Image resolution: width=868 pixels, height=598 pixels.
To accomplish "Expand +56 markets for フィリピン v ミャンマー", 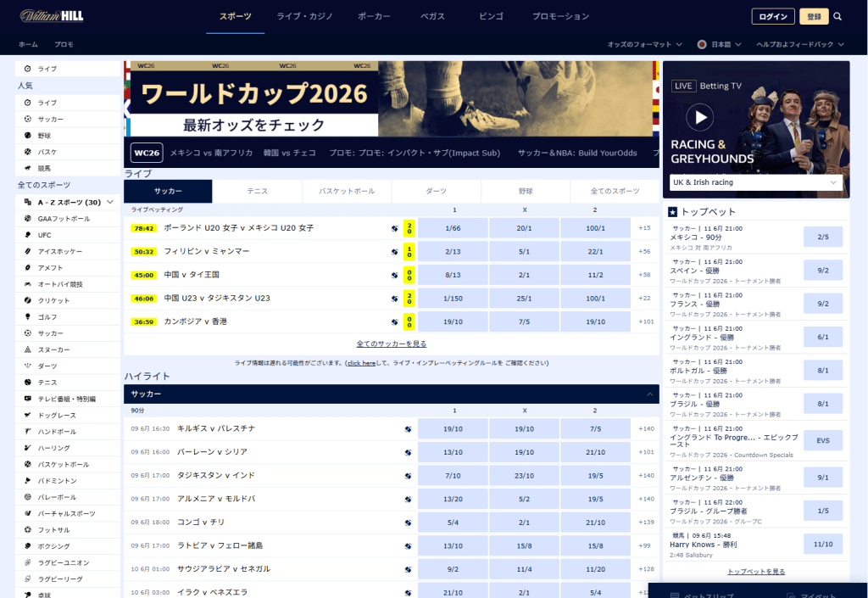I will (644, 251).
